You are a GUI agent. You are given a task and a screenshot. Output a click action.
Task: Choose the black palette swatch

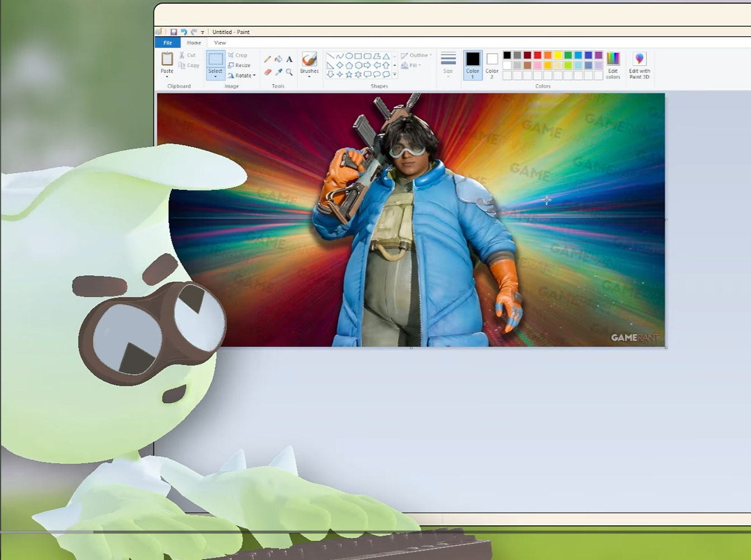click(x=507, y=55)
